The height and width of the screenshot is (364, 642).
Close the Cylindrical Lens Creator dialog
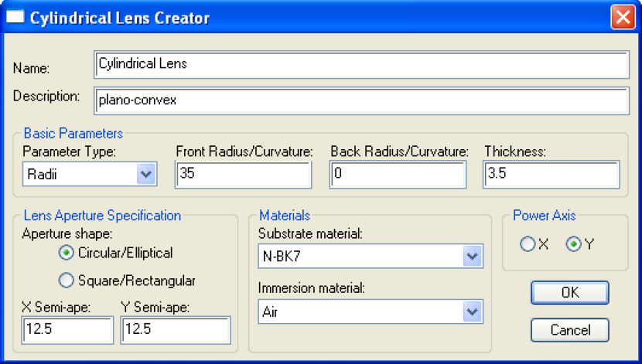point(623,17)
